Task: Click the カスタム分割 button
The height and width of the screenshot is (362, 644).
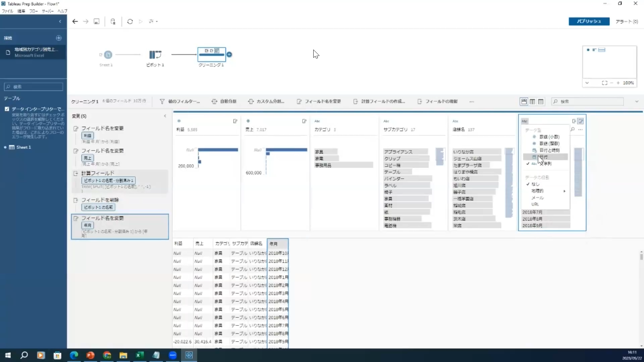Action: (x=266, y=101)
